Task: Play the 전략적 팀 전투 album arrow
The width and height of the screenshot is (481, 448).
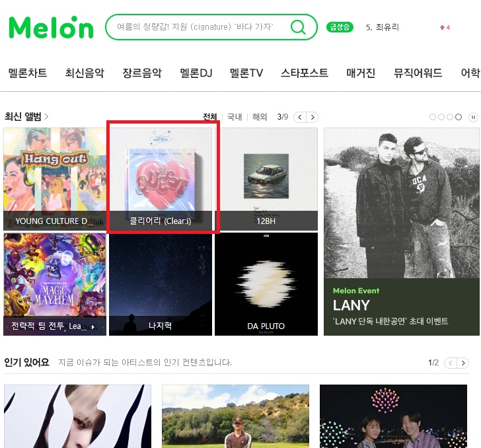Action: pyautogui.click(x=93, y=327)
